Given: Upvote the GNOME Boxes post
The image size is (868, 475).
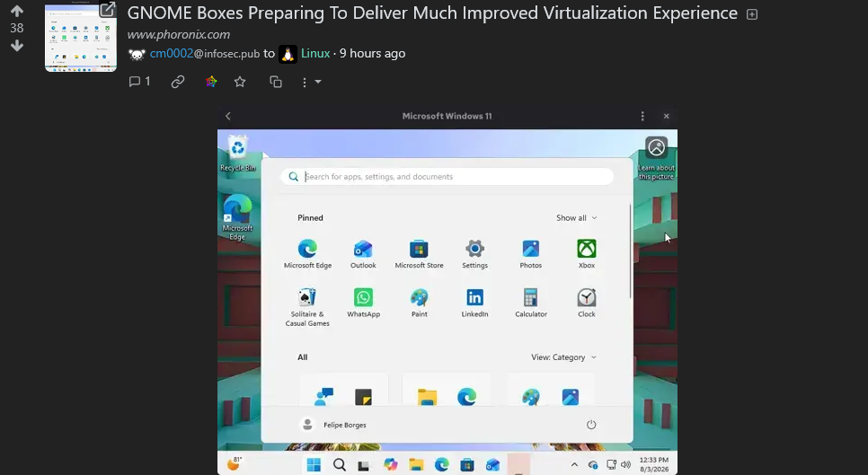Looking at the screenshot, I should [16, 11].
